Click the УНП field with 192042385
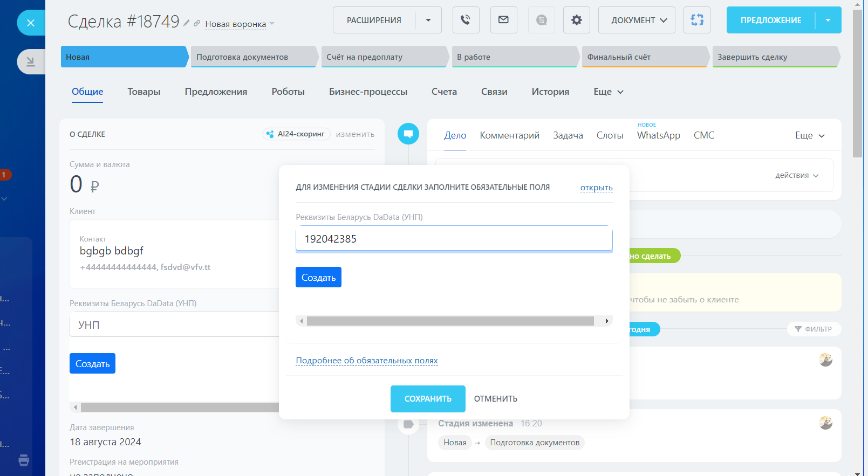Image resolution: width=868 pixels, height=476 pixels. pos(454,239)
